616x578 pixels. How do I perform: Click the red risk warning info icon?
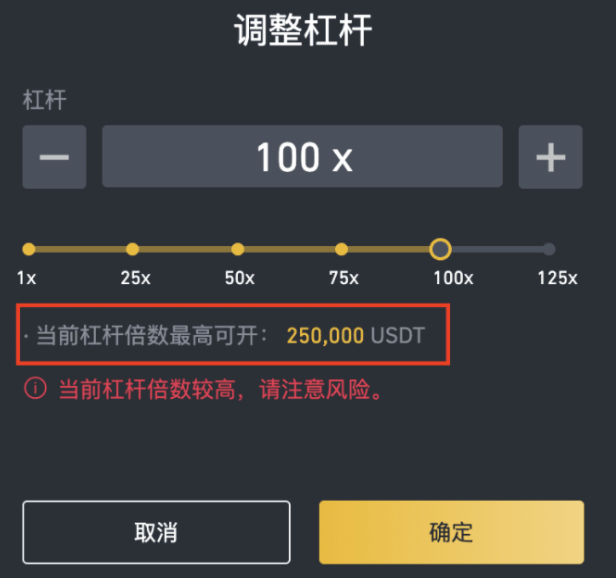coord(35,388)
